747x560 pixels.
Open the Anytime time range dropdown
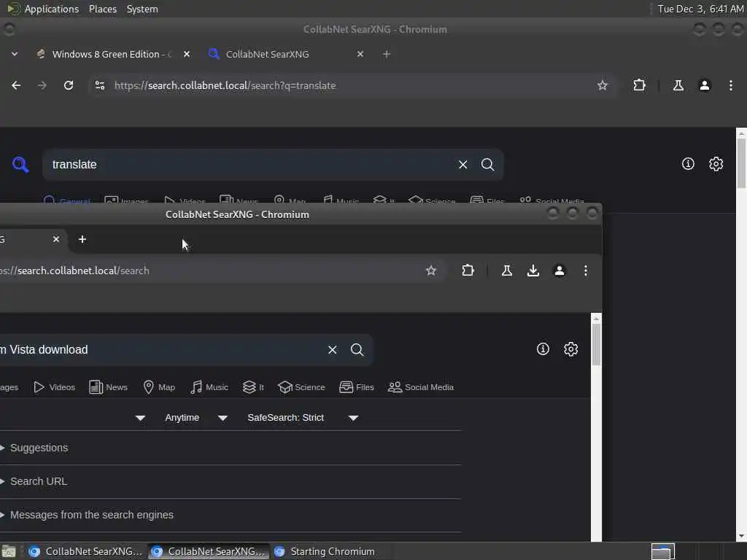196,418
